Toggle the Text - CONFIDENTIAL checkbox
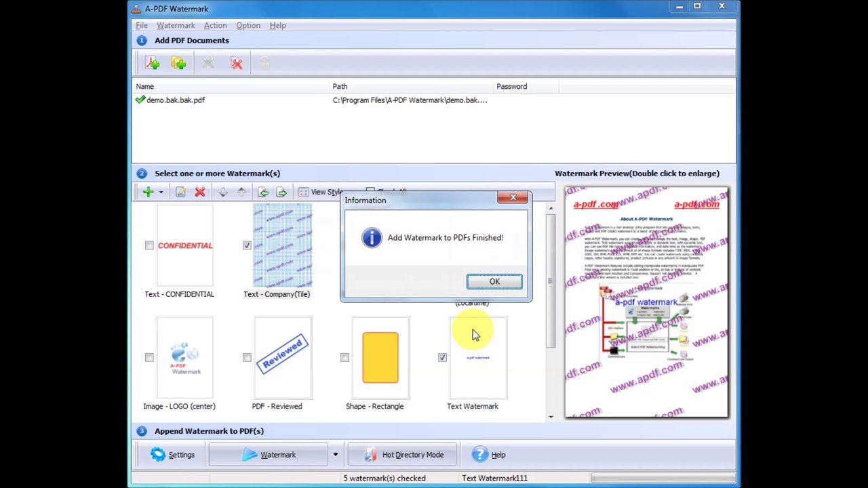 click(x=149, y=245)
